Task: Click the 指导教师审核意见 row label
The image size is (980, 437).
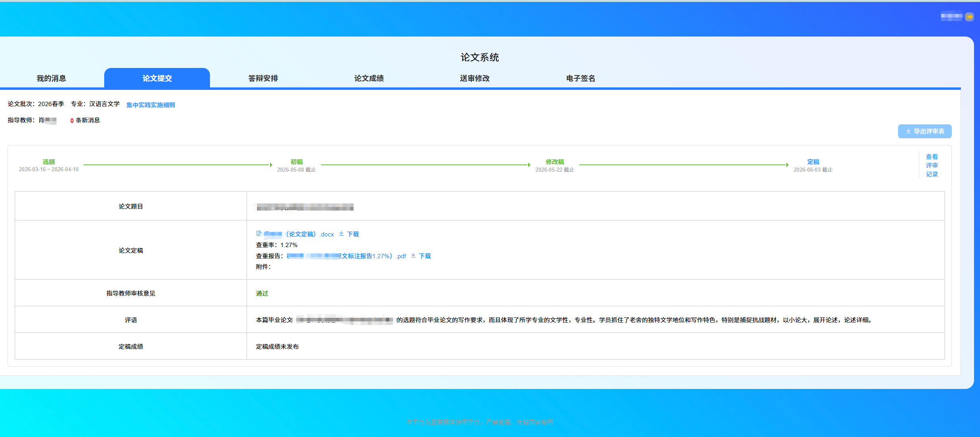Action: 131,293
